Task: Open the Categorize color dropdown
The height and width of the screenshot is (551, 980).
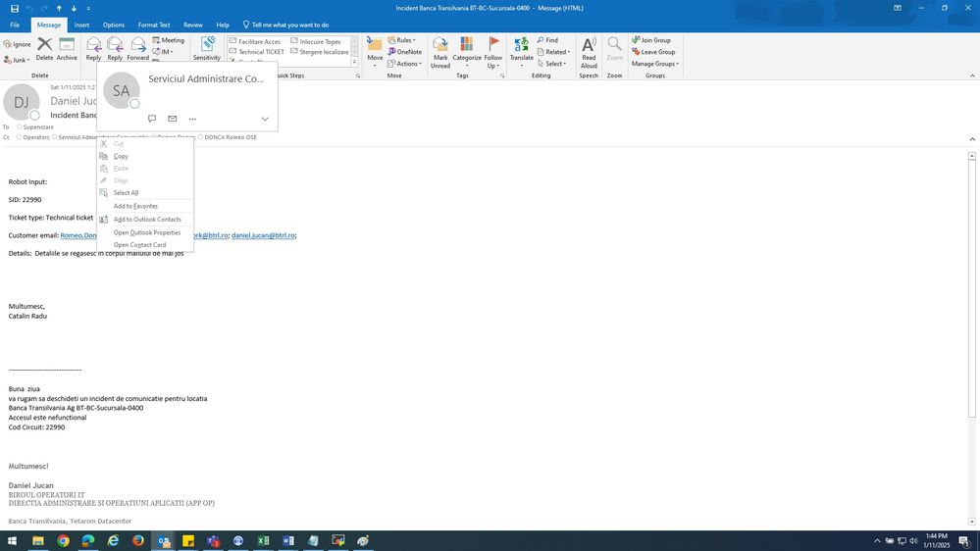Action: point(467,53)
